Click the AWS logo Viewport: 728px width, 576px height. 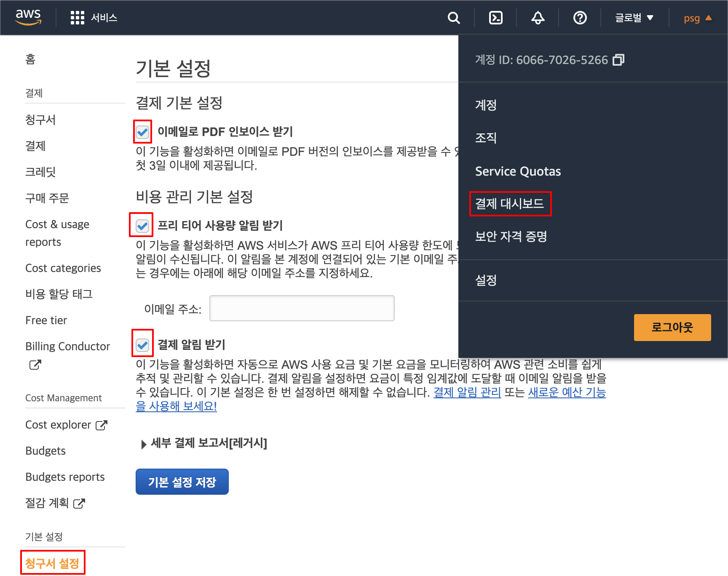(x=28, y=17)
